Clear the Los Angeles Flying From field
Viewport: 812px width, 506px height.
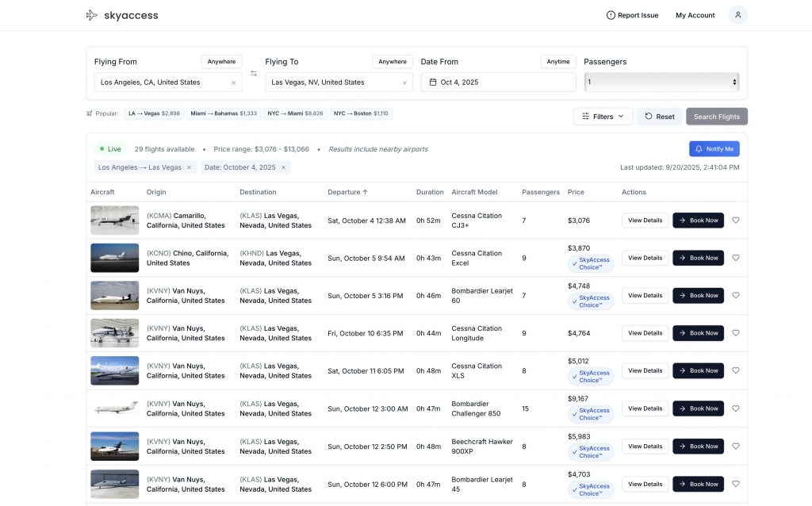point(234,82)
